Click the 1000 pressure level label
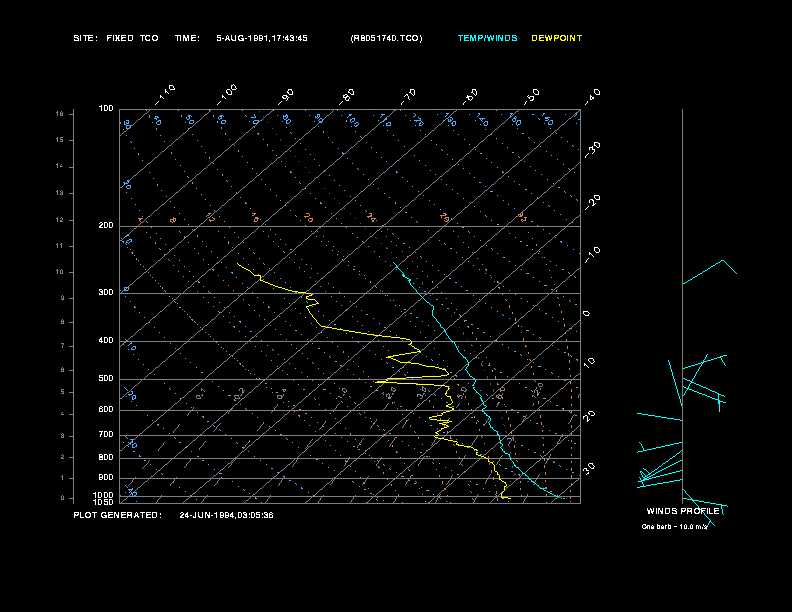The width and height of the screenshot is (792, 612). (103, 495)
